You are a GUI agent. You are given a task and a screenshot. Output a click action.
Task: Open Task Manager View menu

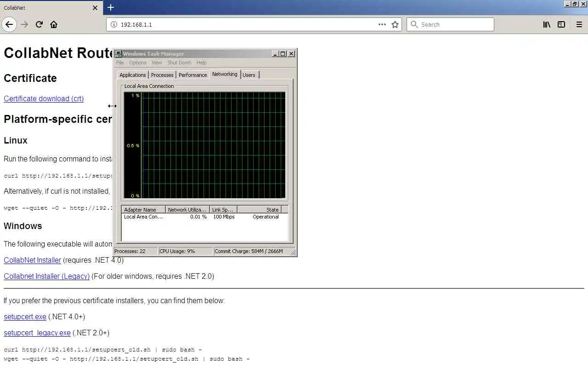click(157, 63)
